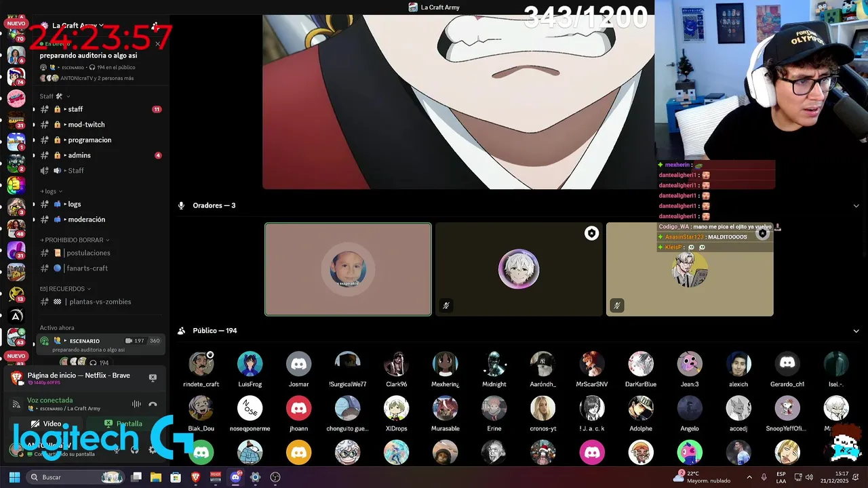Mute microphone in user panel

[x=117, y=449]
